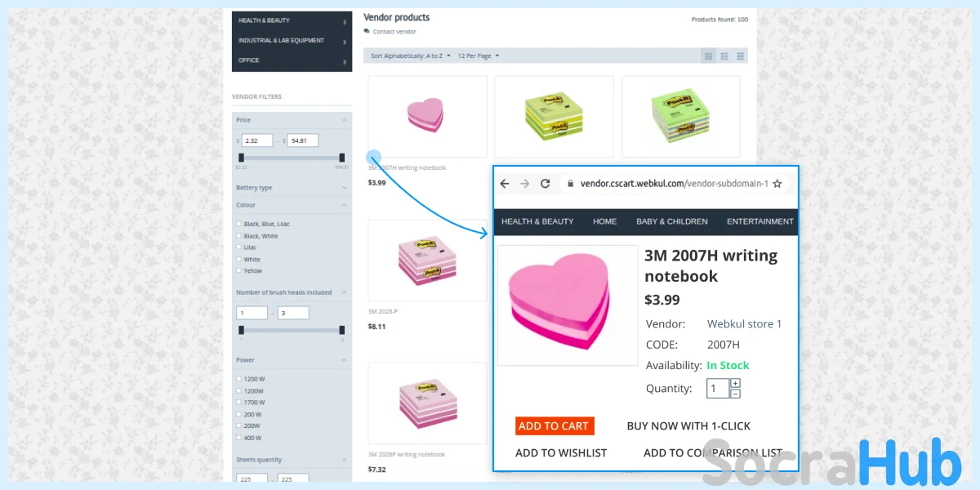Click the Add to Cart button
This screenshot has width=980, height=490.
point(555,425)
